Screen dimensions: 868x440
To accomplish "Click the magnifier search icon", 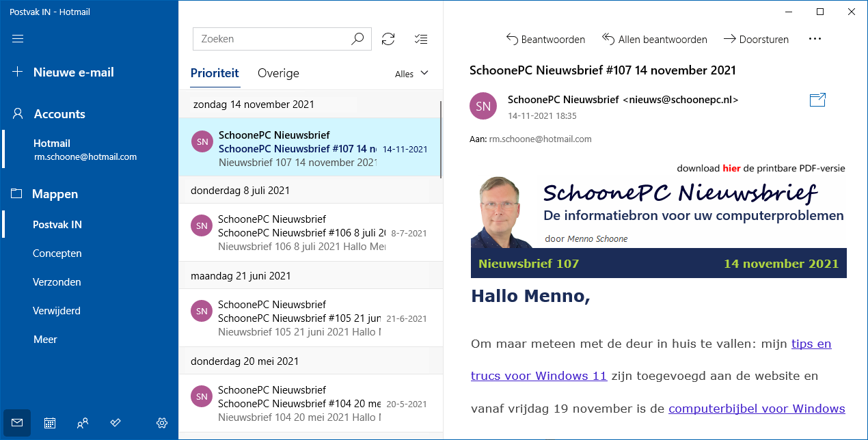I will click(x=357, y=39).
